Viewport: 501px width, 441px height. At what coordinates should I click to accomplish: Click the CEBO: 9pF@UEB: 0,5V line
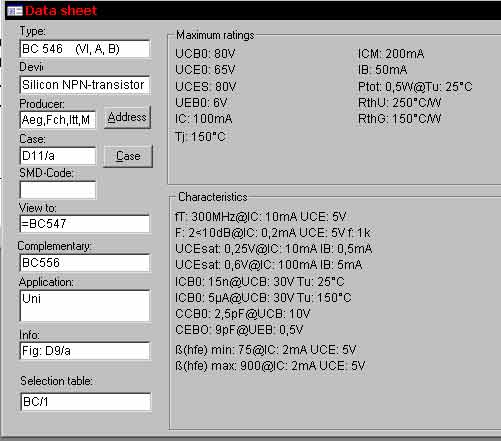tap(239, 330)
